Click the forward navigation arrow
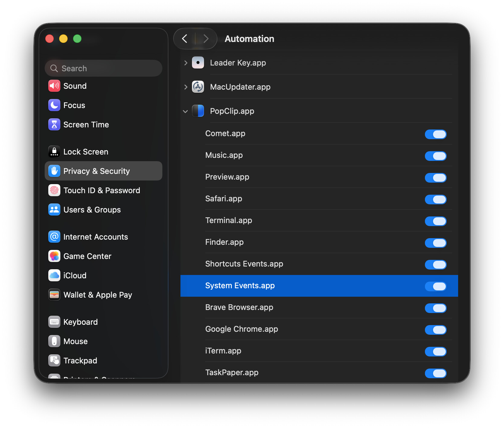Screen dimensions: 504x428 (206, 39)
